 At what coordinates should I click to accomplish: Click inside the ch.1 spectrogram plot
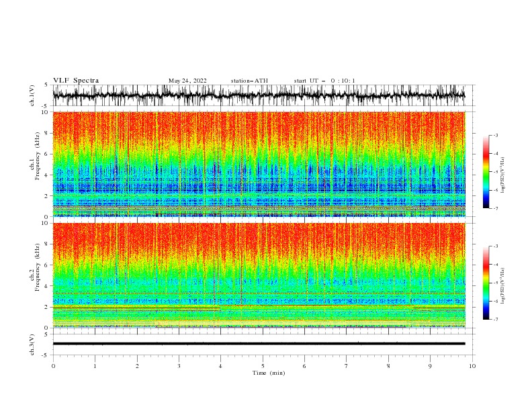259,164
